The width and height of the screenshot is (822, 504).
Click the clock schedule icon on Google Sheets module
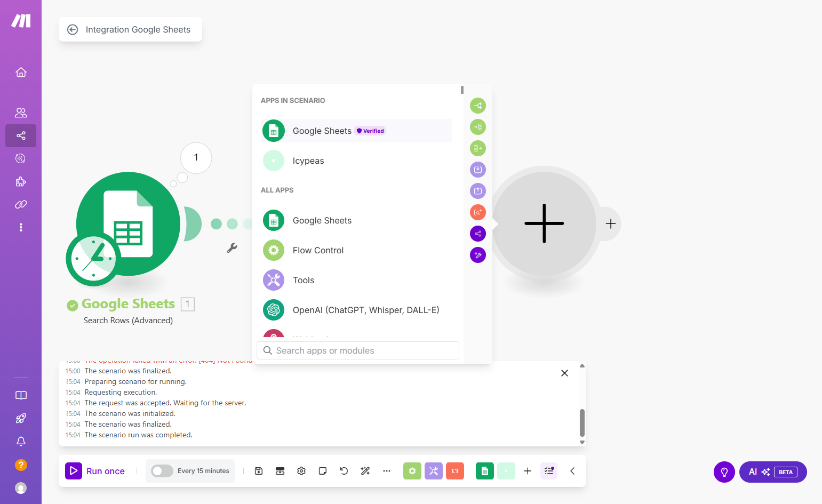[93, 259]
